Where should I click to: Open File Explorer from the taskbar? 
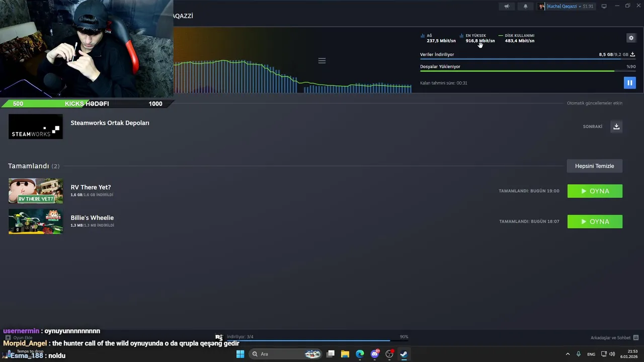tap(345, 354)
